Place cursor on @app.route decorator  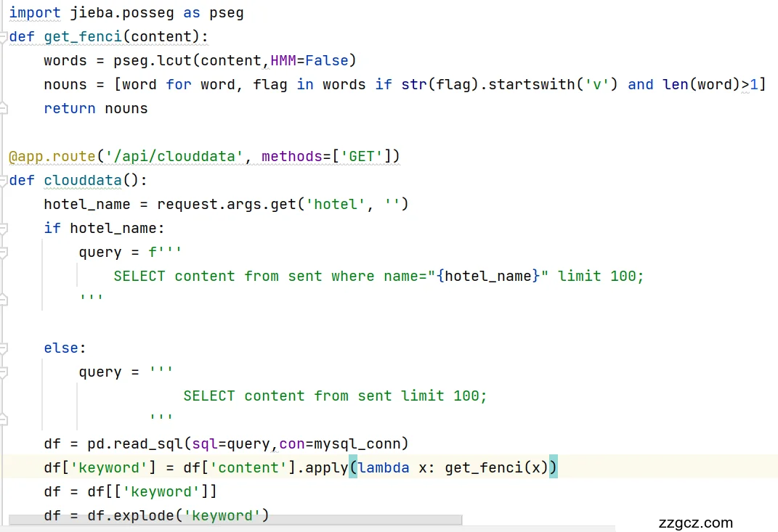click(x=52, y=156)
